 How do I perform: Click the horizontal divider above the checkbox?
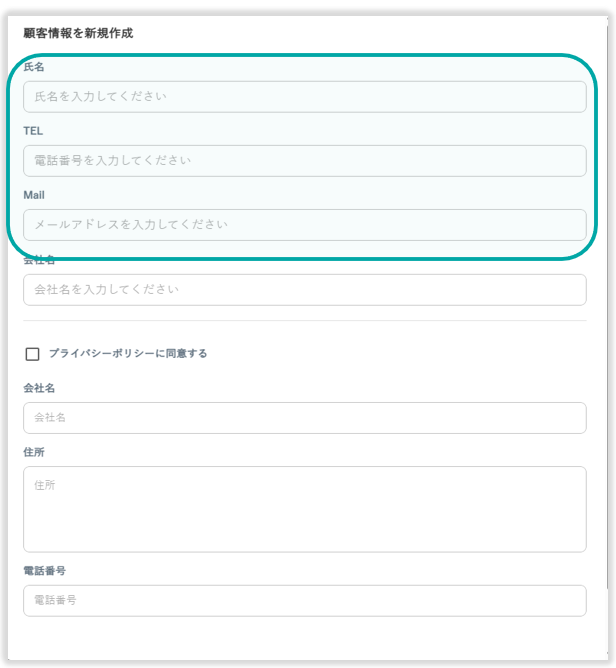[304, 321]
